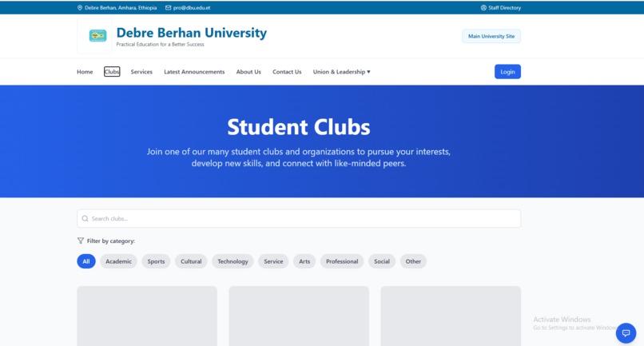644x346 pixels.
Task: Click the email envelope icon
Action: coord(168,8)
